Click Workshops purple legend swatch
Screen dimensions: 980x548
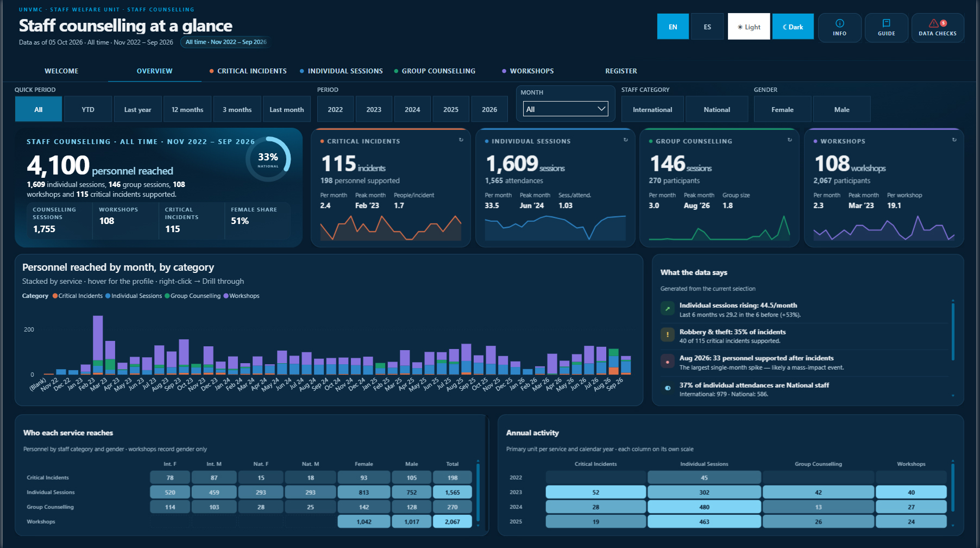pos(226,296)
